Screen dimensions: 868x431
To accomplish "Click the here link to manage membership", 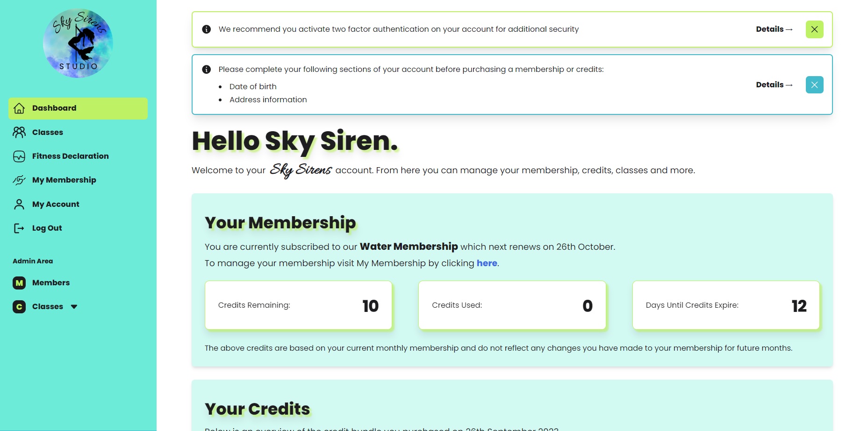I will coord(487,263).
